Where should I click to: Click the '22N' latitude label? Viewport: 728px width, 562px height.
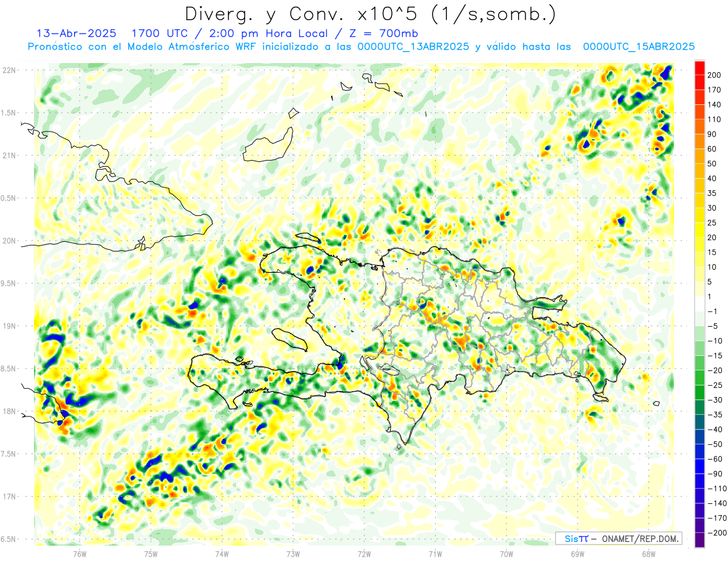pos(10,70)
